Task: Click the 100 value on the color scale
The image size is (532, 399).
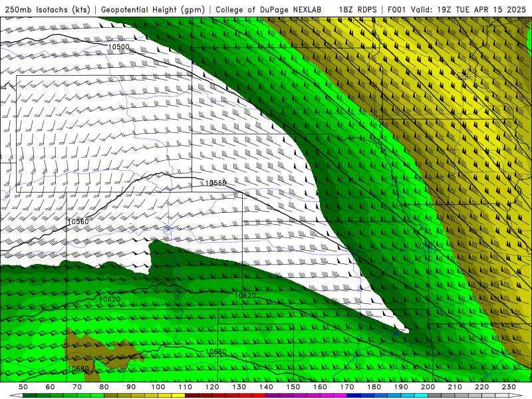Action: (158, 387)
